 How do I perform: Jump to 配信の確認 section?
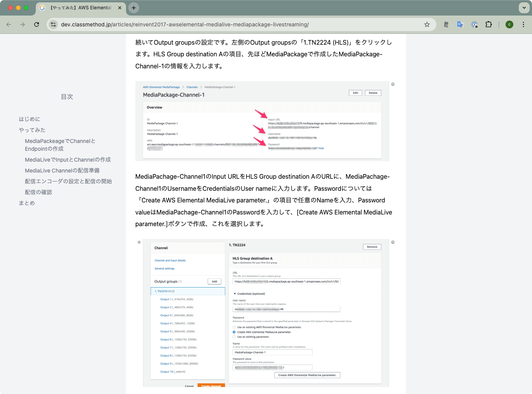pyautogui.click(x=38, y=192)
